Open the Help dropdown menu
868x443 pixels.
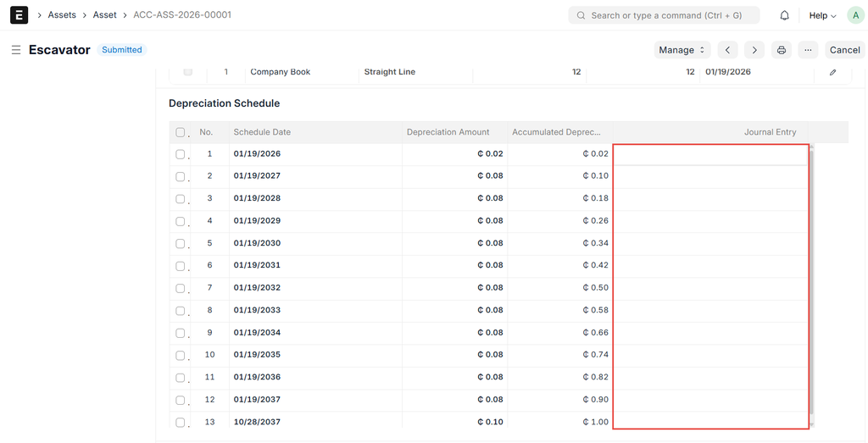click(821, 15)
